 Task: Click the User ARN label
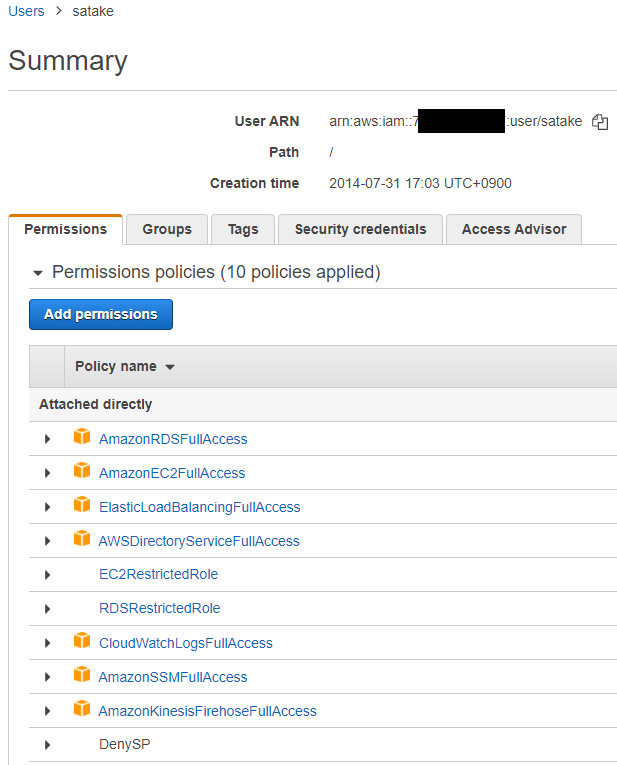(267, 121)
